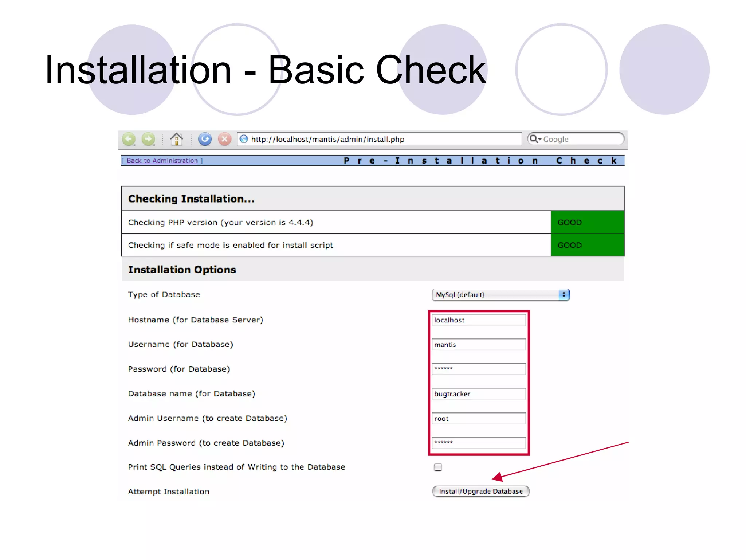Image resolution: width=746 pixels, height=560 pixels.
Task: Focus the Admin Username field root
Action: pos(479,419)
